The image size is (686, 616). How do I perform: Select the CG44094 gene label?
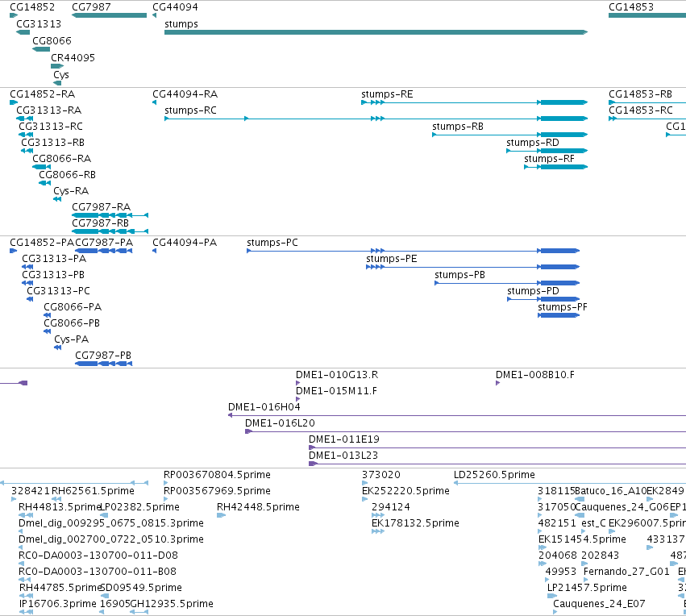tap(175, 7)
